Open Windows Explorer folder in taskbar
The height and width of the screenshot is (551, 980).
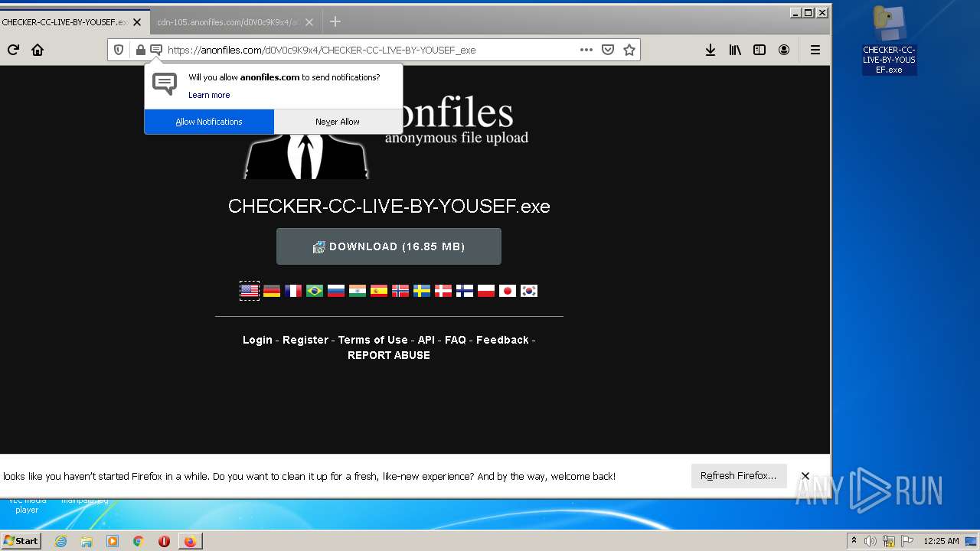pyautogui.click(x=87, y=541)
